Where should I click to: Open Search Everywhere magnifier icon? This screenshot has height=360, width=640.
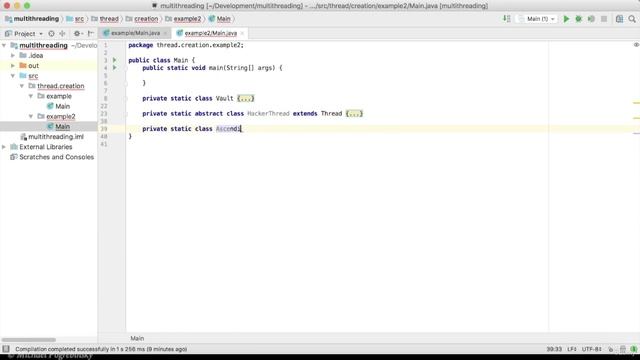[x=632, y=19]
